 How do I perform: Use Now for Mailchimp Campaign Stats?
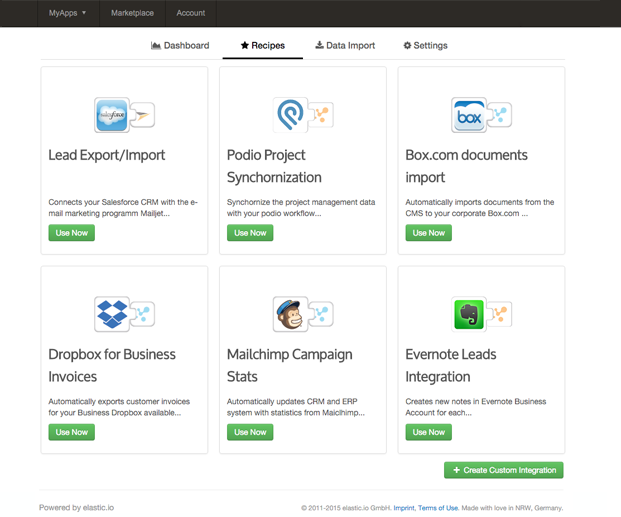(250, 432)
